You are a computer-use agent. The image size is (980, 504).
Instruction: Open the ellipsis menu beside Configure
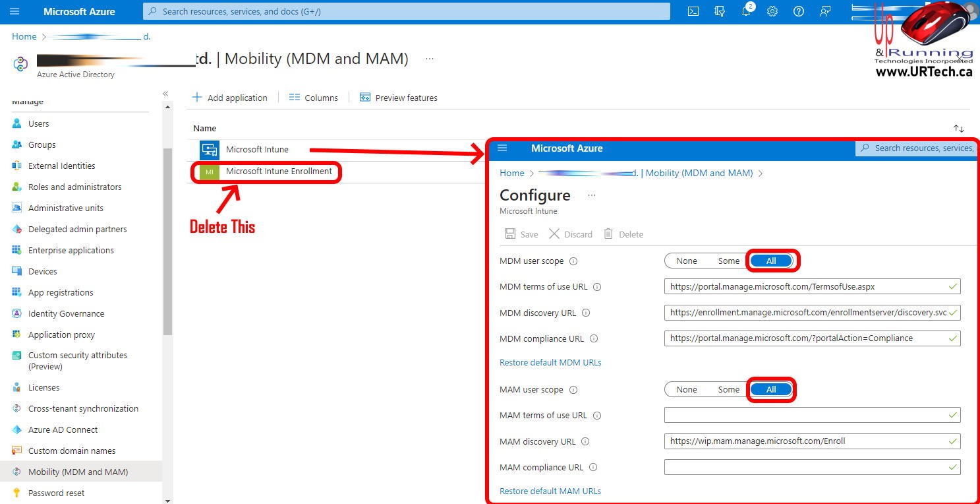[591, 195]
